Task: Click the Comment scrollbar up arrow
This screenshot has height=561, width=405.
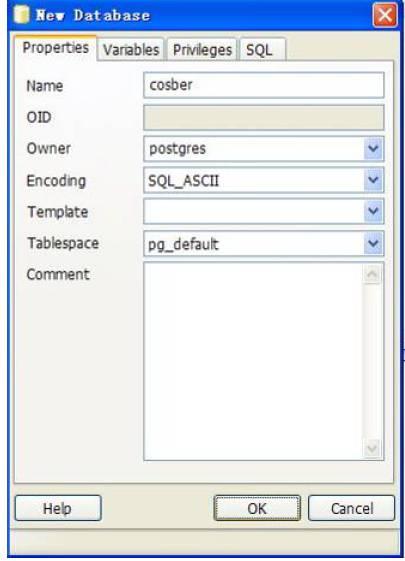Action: 372,274
